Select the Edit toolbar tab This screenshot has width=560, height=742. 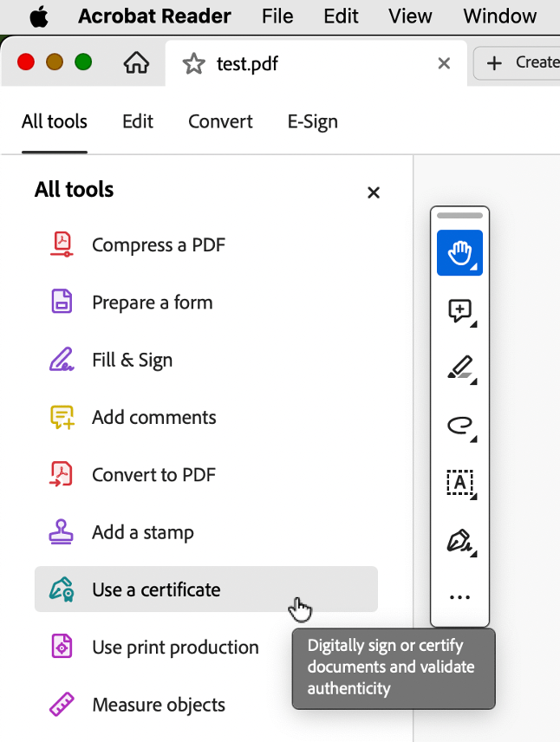(138, 121)
